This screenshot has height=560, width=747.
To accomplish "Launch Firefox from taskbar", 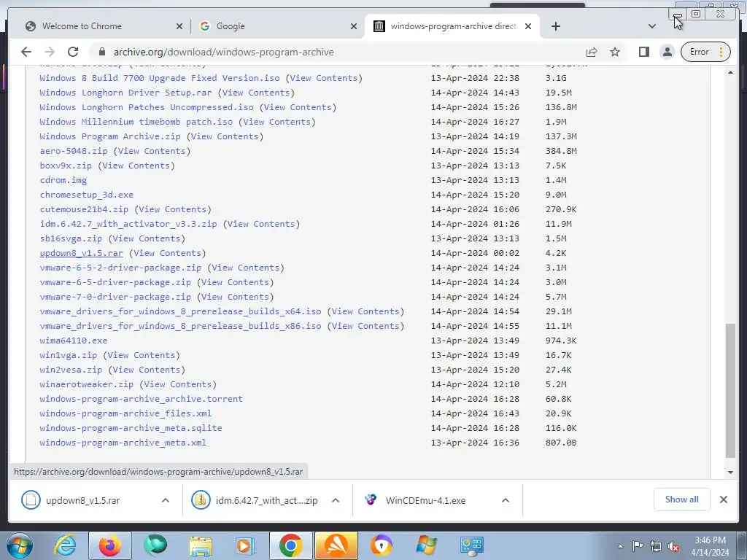I will (x=110, y=545).
